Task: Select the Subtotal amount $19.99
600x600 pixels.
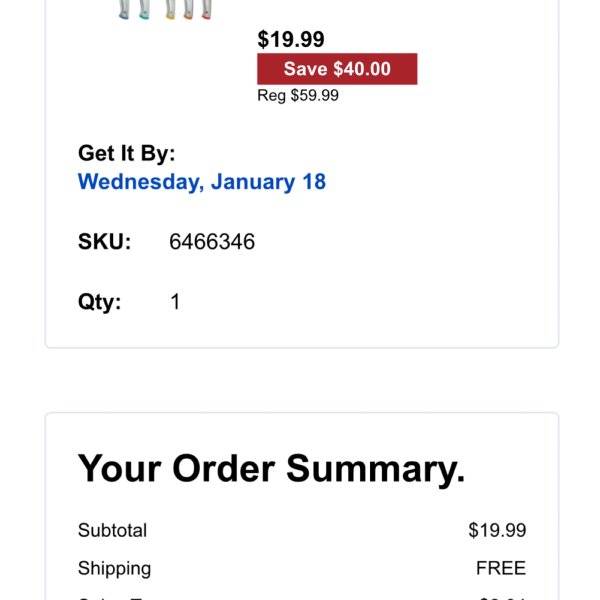Action: pyautogui.click(x=497, y=530)
